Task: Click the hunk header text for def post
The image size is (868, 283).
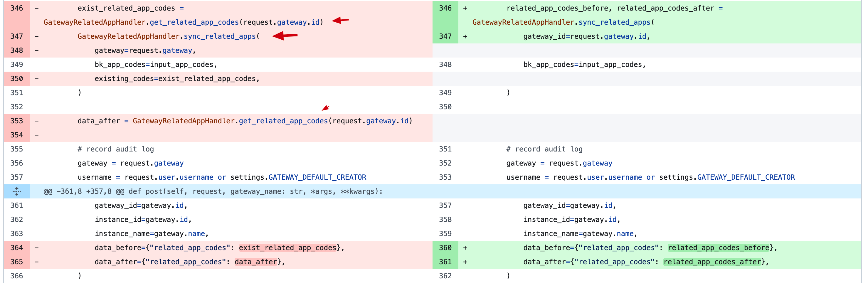Action: coord(213,191)
